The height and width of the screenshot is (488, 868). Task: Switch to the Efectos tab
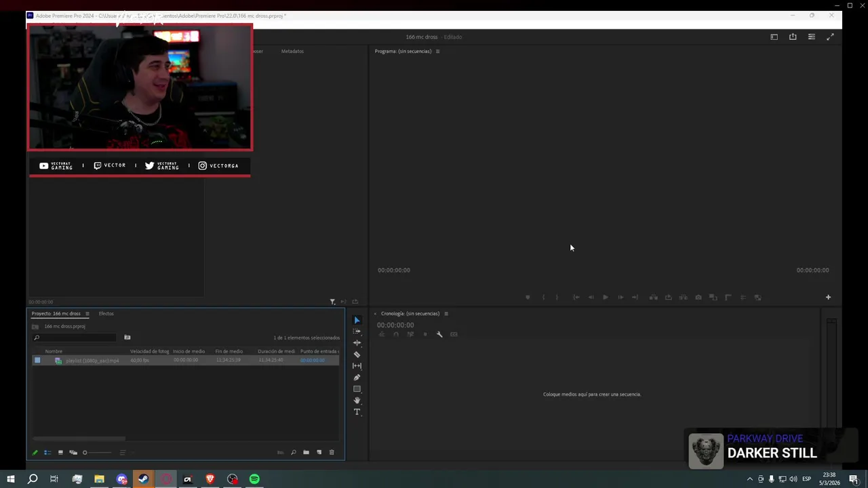(106, 314)
